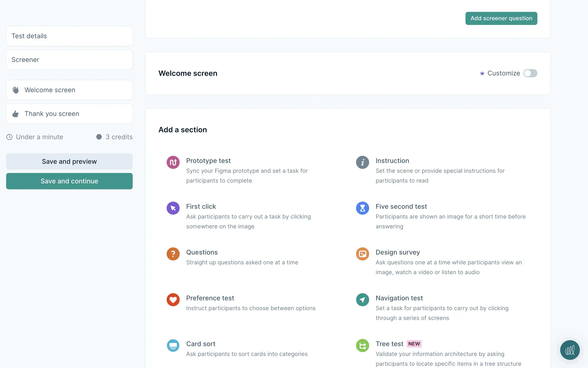Click Add screener question button
This screenshot has height=368, width=588.
[x=501, y=18]
